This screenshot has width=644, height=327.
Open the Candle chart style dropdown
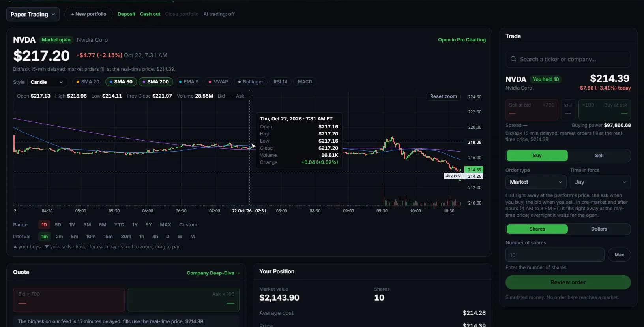click(47, 82)
